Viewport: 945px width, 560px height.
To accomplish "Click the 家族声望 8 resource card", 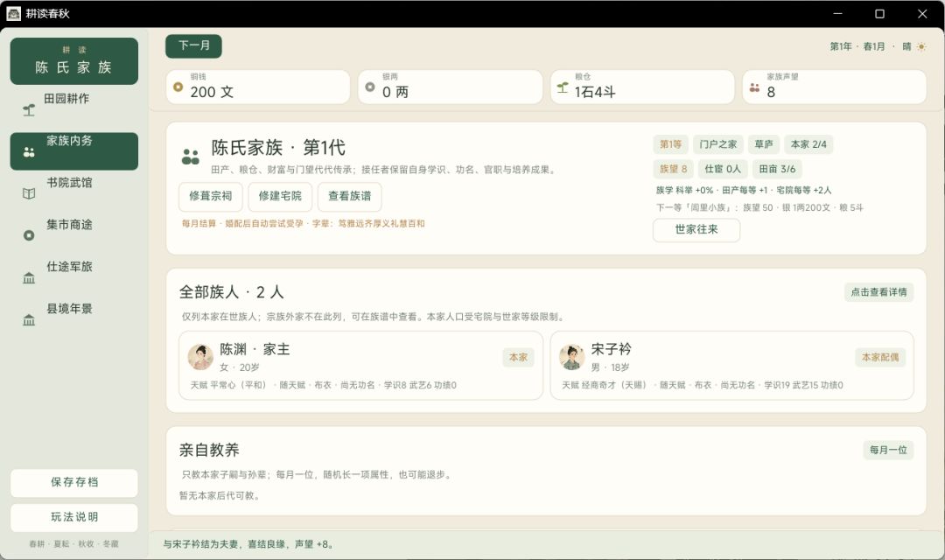I will pos(834,87).
